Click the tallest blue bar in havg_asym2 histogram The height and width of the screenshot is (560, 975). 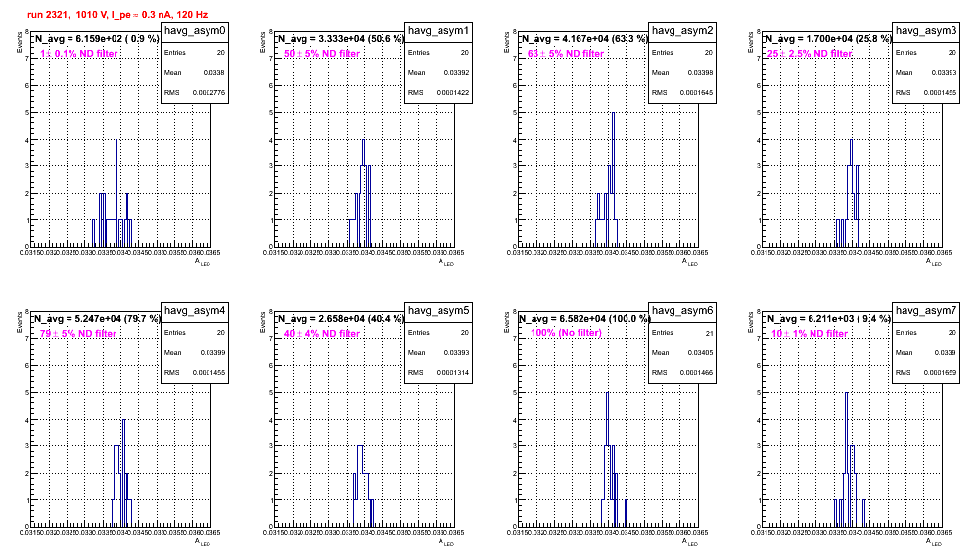(x=613, y=179)
